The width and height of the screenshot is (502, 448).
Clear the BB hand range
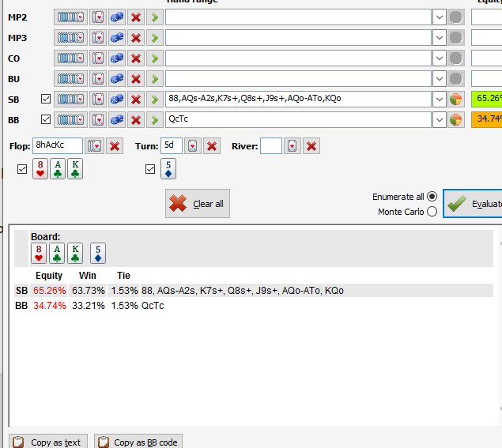click(x=136, y=120)
